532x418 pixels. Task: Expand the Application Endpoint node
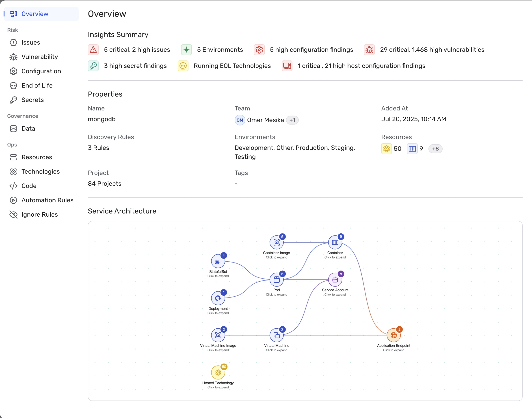coord(394,335)
